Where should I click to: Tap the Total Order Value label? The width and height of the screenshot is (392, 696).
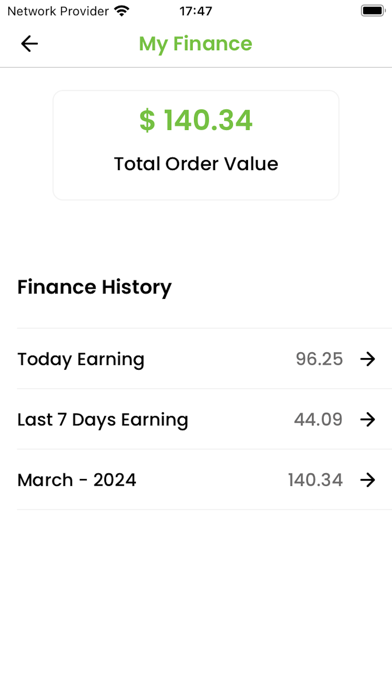[196, 164]
